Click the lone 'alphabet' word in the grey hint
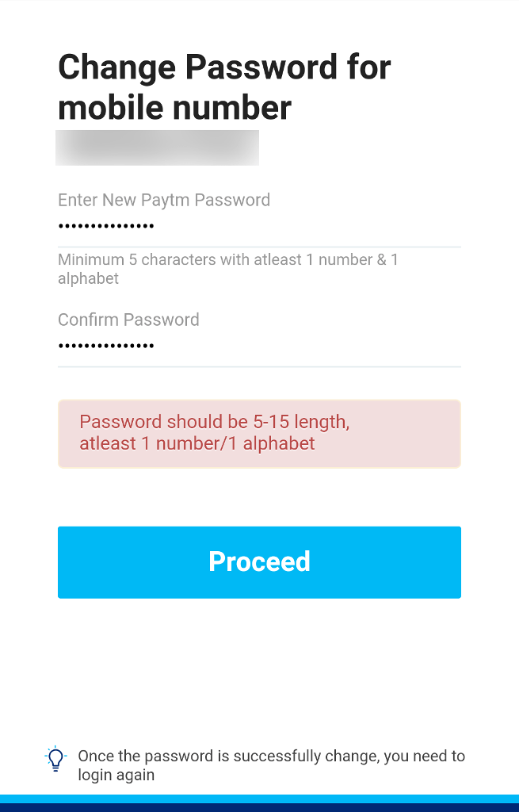This screenshot has height=812, width=519. coord(88,278)
